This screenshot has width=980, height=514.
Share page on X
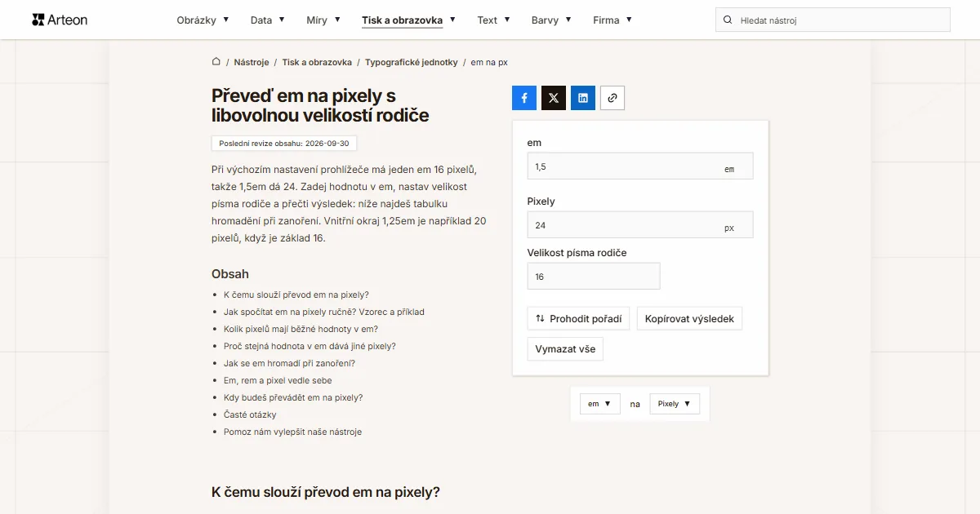pyautogui.click(x=554, y=98)
